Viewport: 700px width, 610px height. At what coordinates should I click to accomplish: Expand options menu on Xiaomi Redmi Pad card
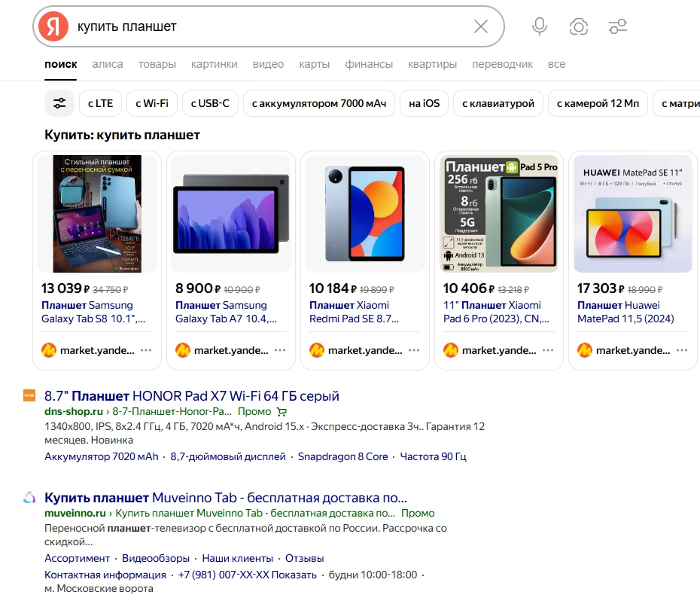(x=414, y=350)
